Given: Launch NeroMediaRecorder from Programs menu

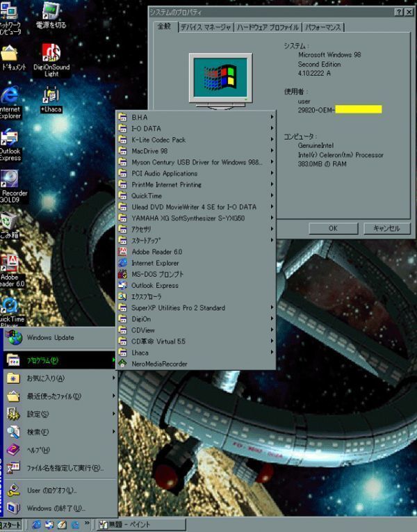Looking at the screenshot, I should 196,364.
